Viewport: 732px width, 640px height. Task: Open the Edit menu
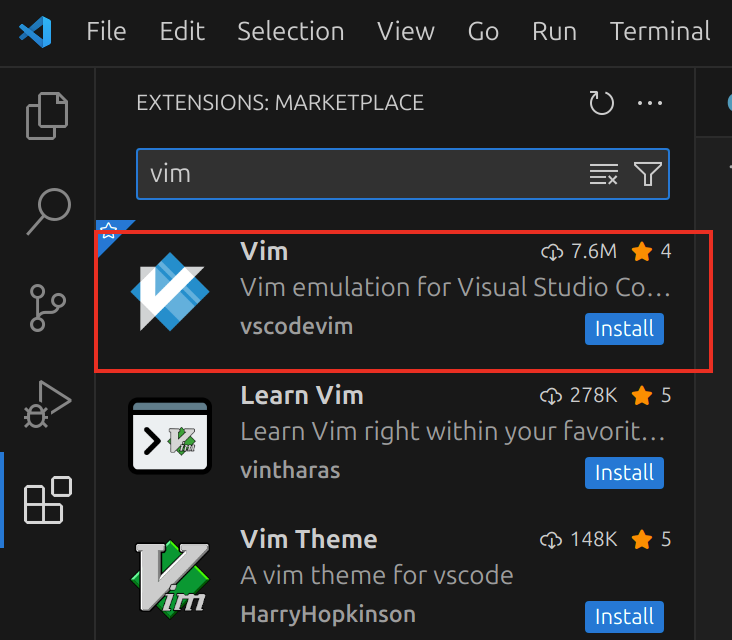[182, 32]
